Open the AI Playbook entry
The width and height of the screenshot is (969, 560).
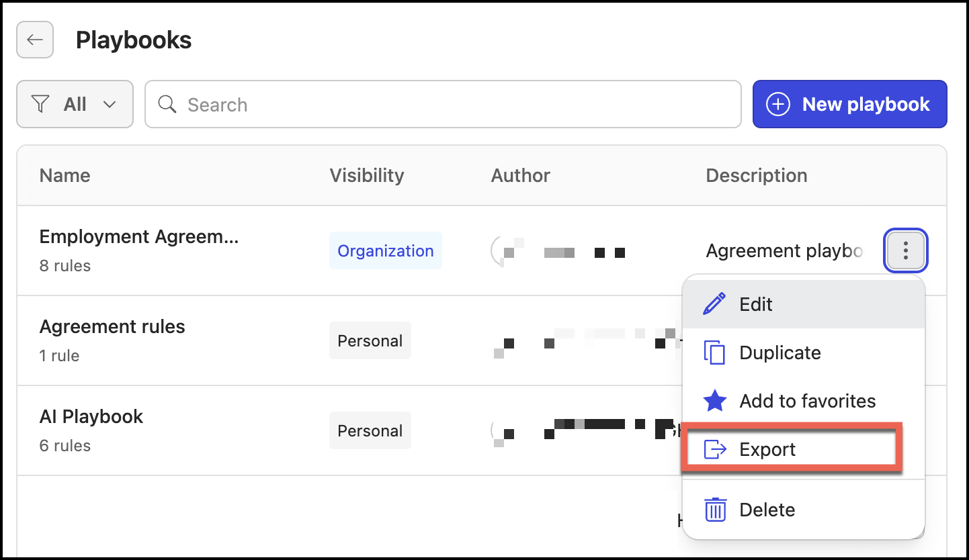91,430
